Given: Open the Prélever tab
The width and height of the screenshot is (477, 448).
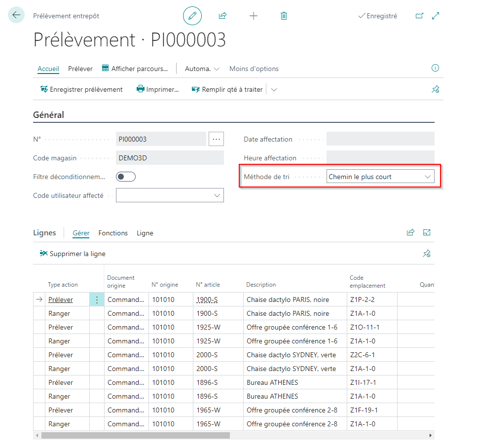Looking at the screenshot, I should 80,69.
